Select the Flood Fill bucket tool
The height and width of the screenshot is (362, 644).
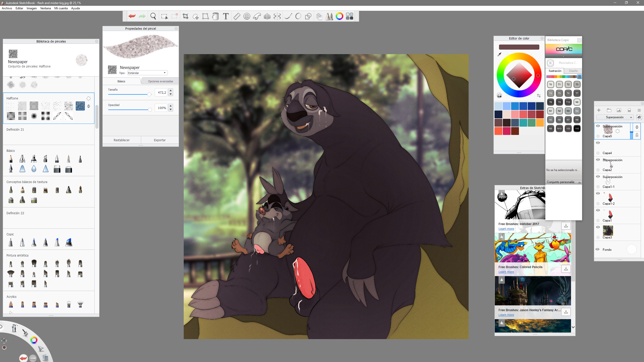215,16
